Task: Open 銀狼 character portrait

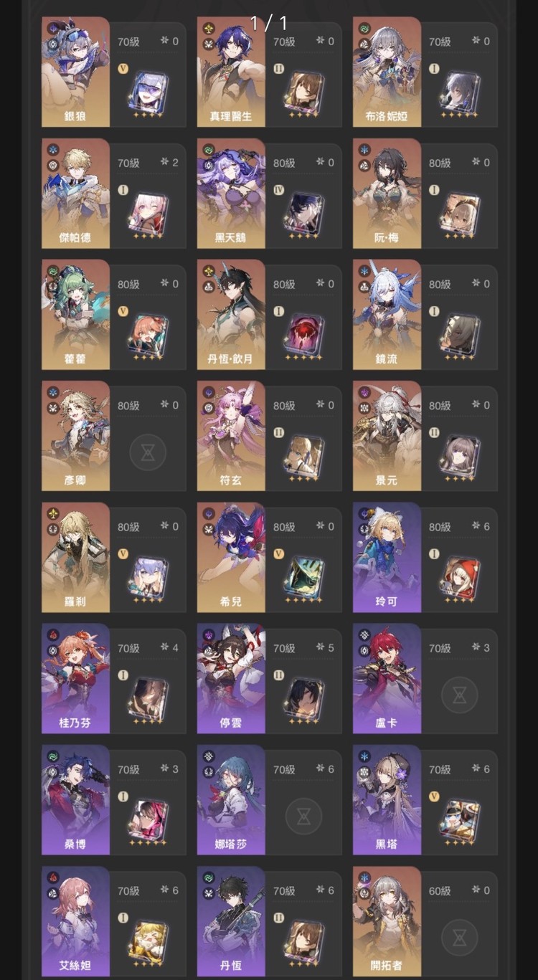Action: pos(75,72)
